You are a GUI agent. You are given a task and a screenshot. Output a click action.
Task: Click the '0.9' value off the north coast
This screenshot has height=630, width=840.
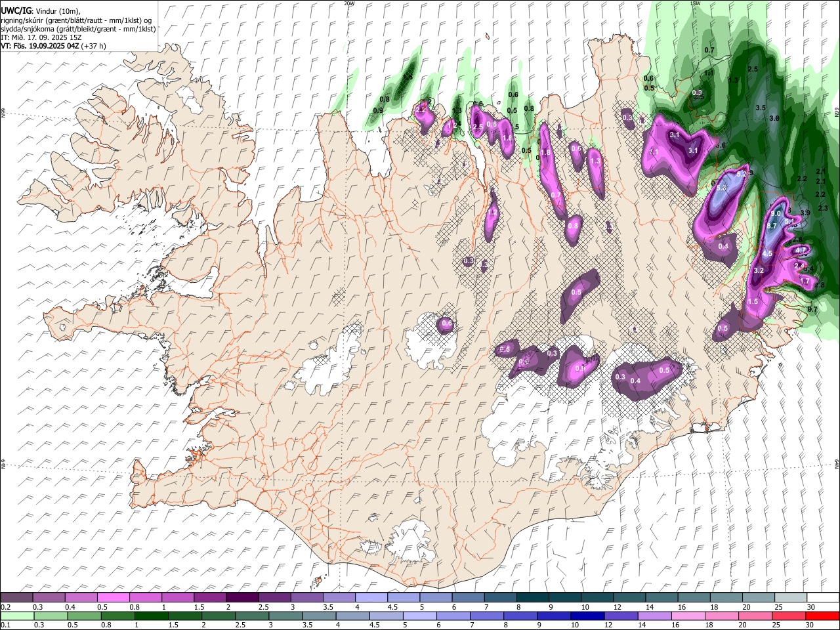[377, 110]
